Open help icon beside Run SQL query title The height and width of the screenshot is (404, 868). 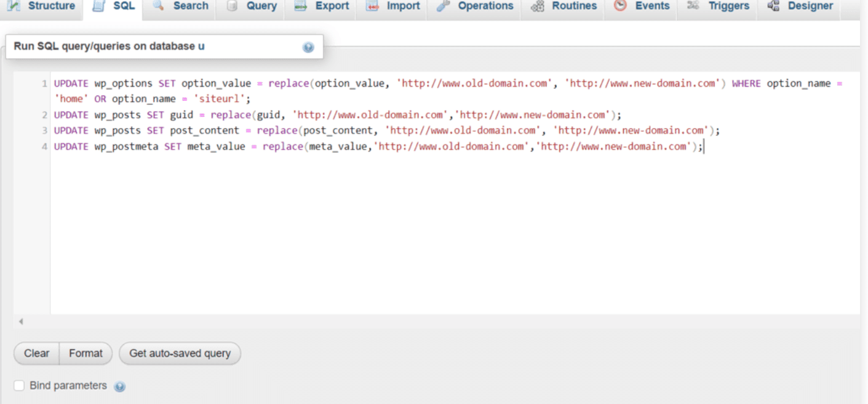click(x=308, y=47)
